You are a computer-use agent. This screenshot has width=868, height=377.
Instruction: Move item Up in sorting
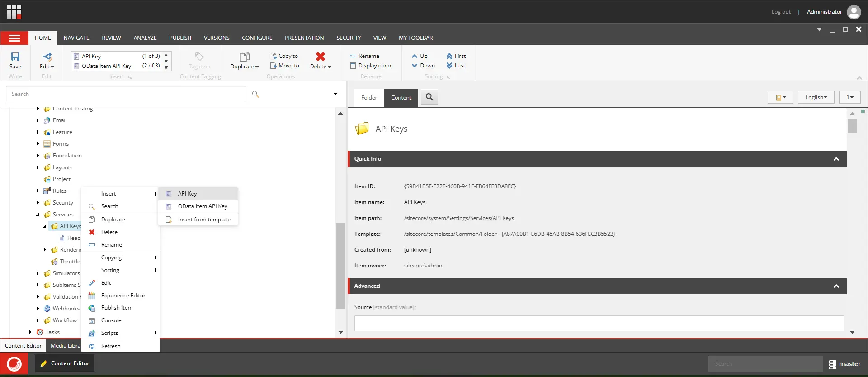pos(420,56)
